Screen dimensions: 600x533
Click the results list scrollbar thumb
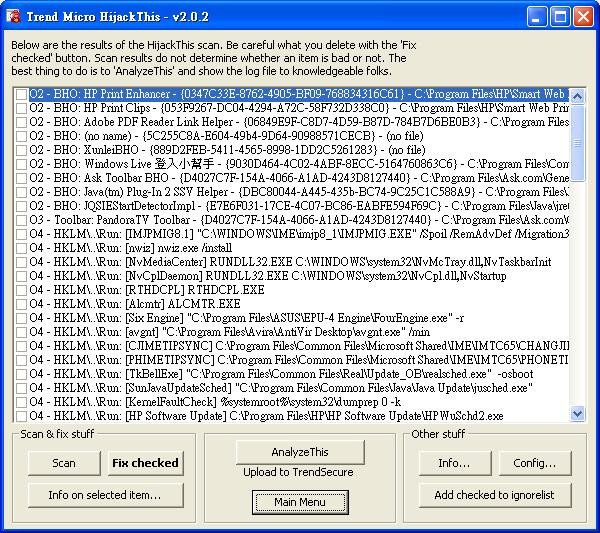[x=577, y=143]
